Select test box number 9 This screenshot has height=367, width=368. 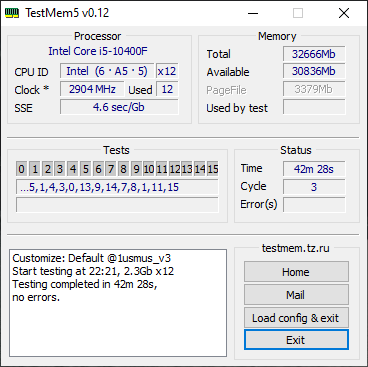coord(136,169)
